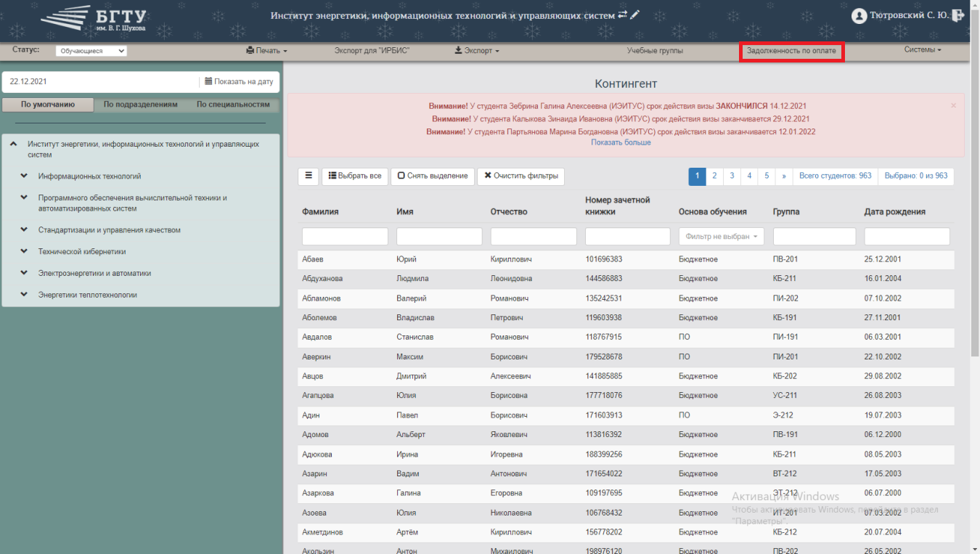Select the student row Агапцова
The image size is (980, 554).
pos(626,396)
